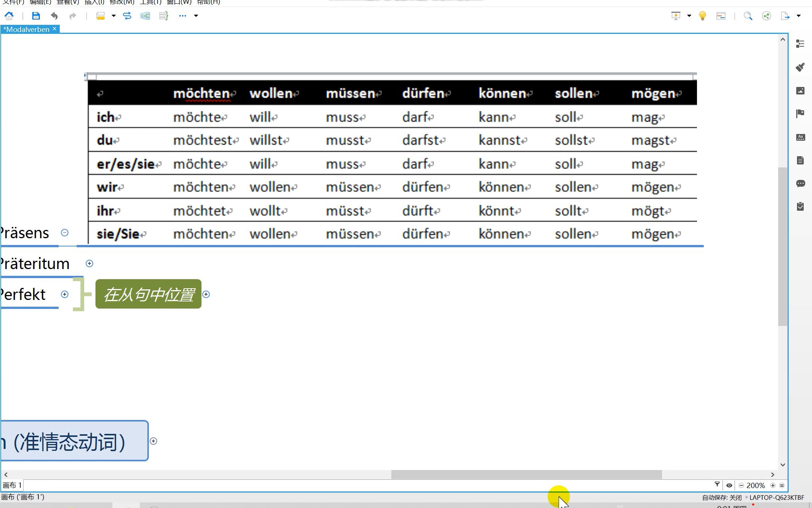Open the 帮助(H) menu
The image size is (812, 508).
(x=209, y=2)
